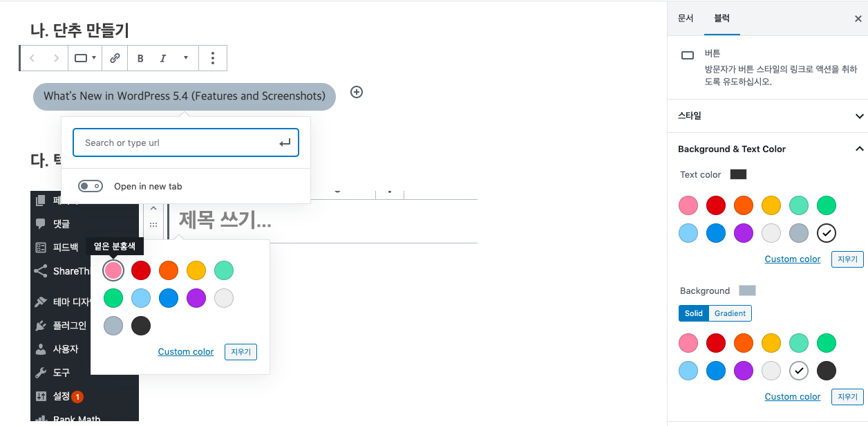Toggle bold formatting in block toolbar
This screenshot has height=426, width=868.
click(140, 59)
